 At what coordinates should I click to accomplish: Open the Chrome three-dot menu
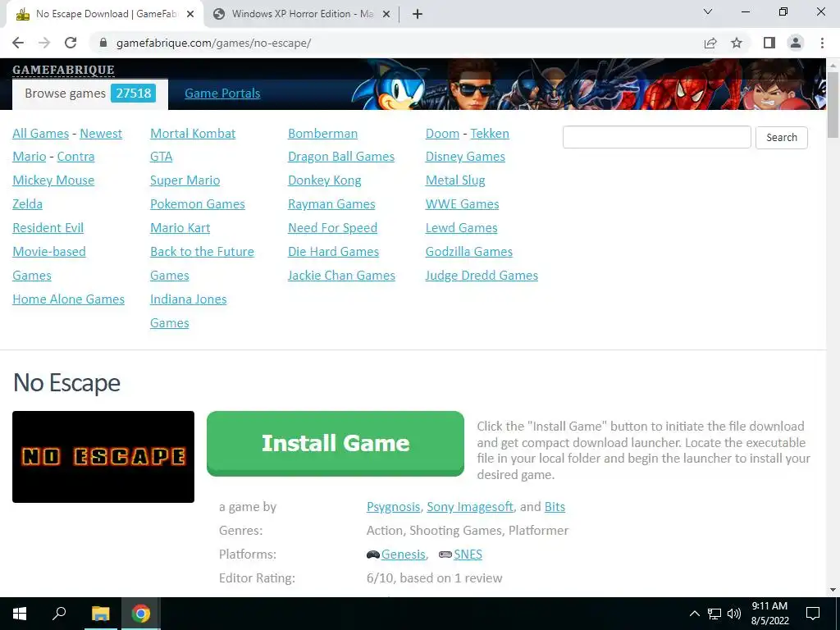[822, 43]
